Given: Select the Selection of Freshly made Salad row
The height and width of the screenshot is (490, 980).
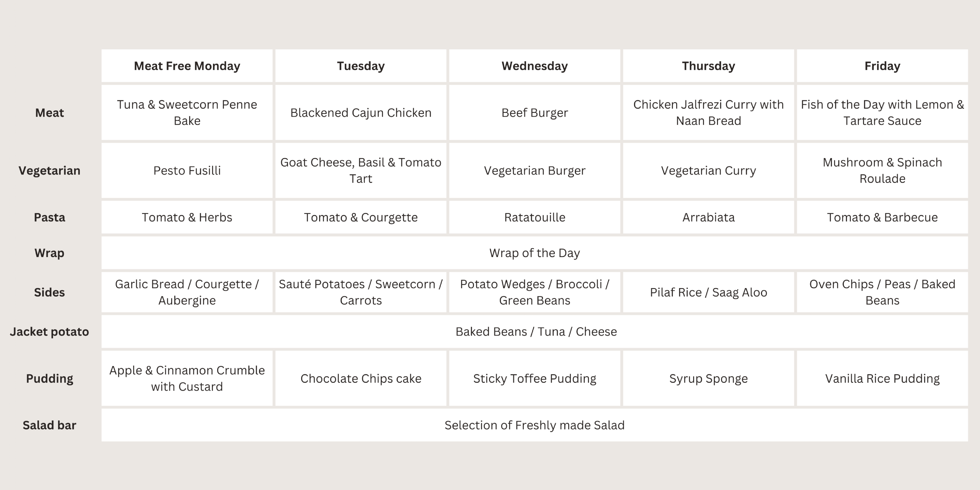Looking at the screenshot, I should (x=534, y=425).
